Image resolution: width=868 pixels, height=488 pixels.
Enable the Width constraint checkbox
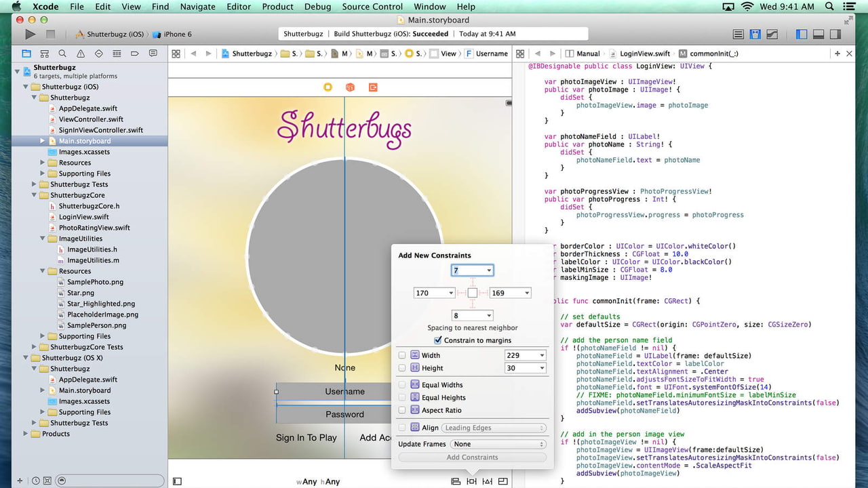point(402,355)
